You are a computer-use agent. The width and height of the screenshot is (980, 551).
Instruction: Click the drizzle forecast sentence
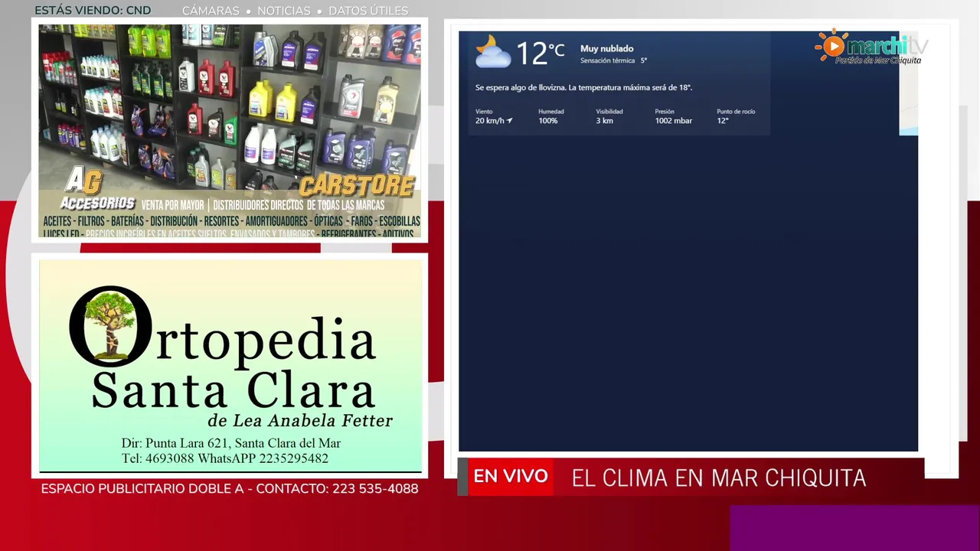[583, 87]
